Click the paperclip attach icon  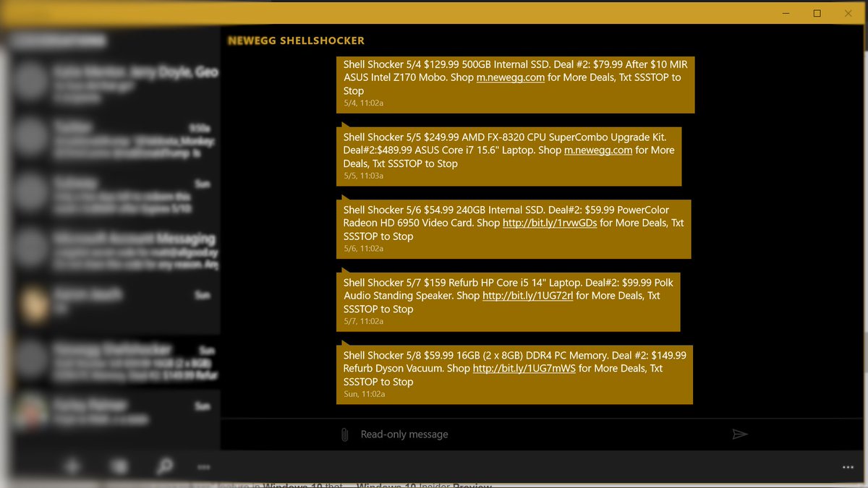pos(345,435)
